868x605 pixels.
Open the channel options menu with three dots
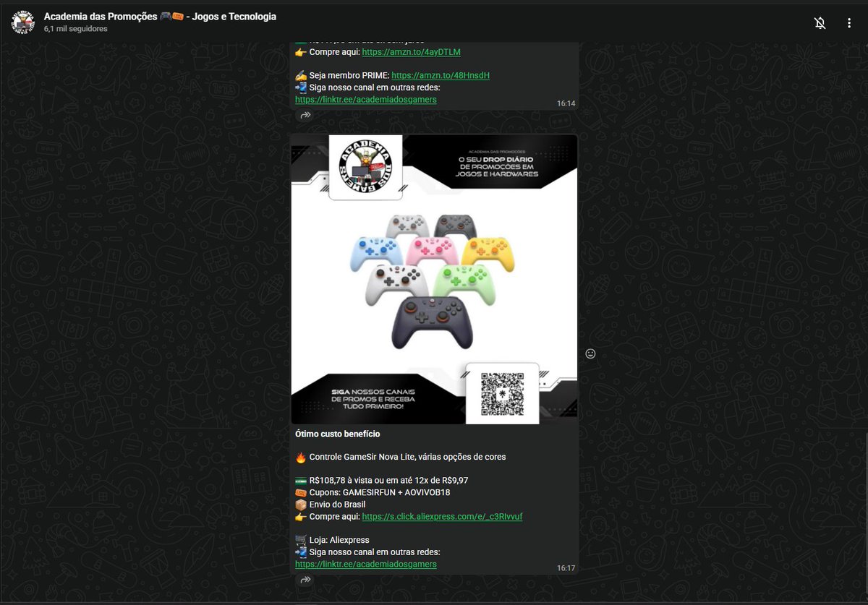849,23
